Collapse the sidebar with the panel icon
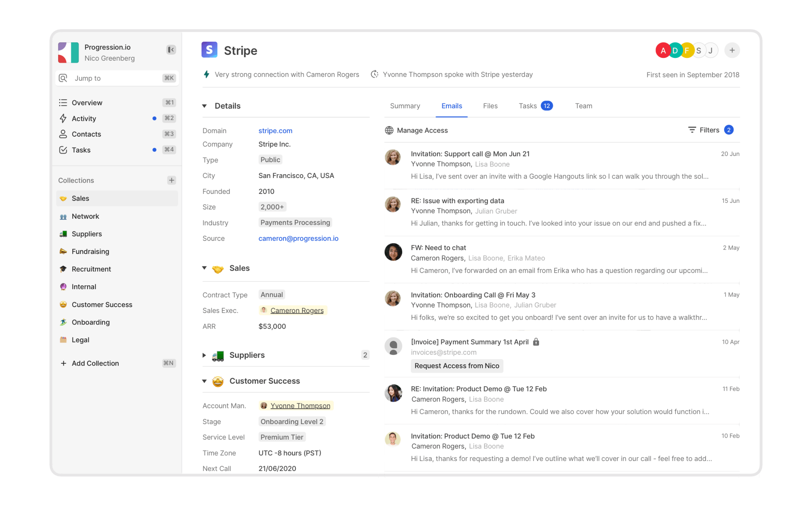Image resolution: width=812 pixels, height=509 pixels. click(x=171, y=50)
